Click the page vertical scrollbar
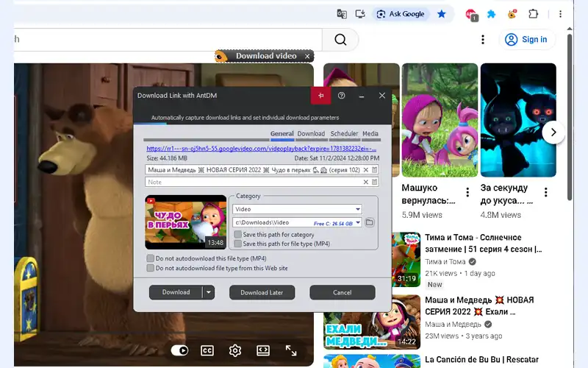This screenshot has width=588, height=368. click(x=570, y=117)
